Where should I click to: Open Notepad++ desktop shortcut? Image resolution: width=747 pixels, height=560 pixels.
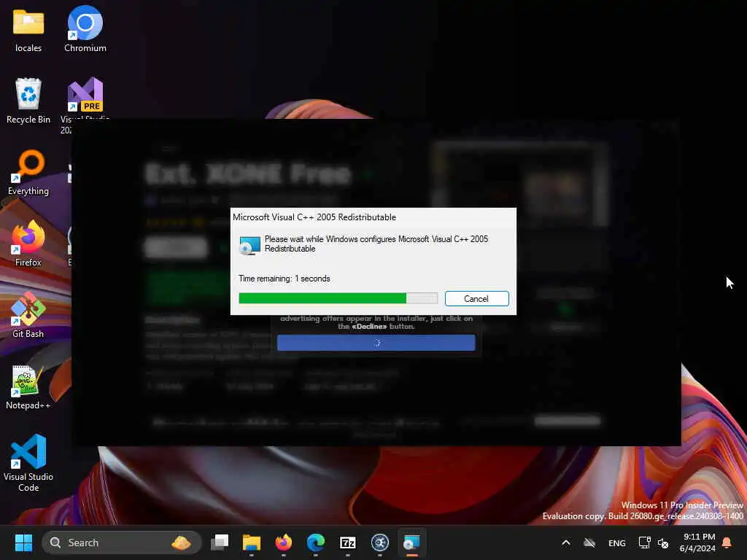click(x=28, y=386)
